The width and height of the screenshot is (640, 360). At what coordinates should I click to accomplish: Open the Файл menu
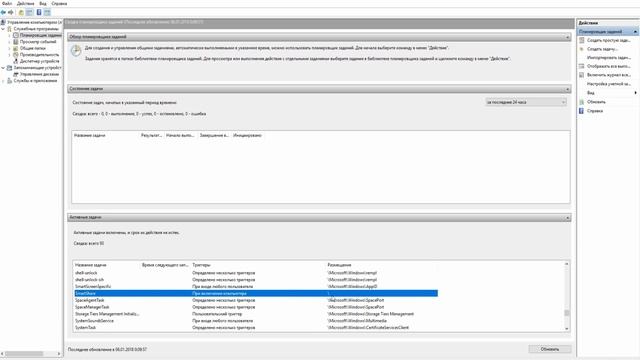tap(7, 3)
